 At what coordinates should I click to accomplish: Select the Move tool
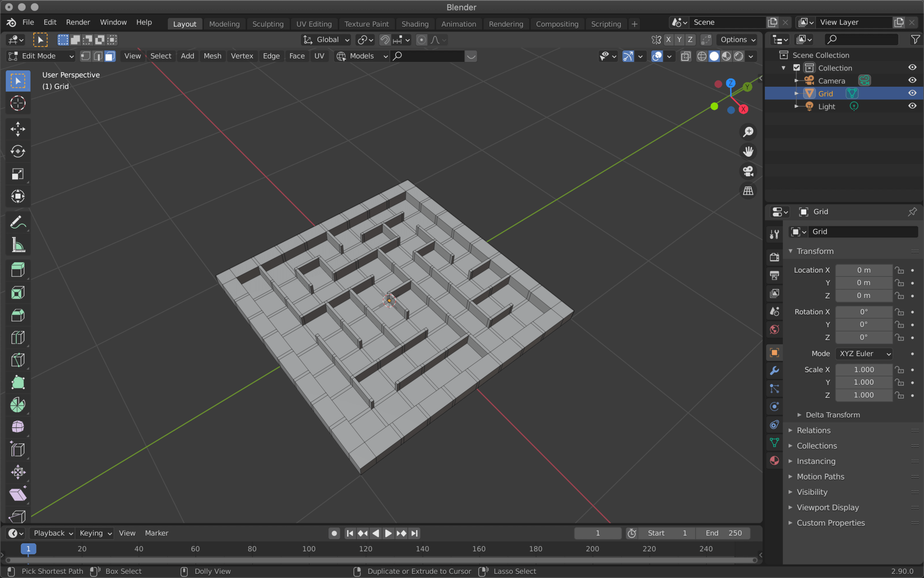click(18, 129)
